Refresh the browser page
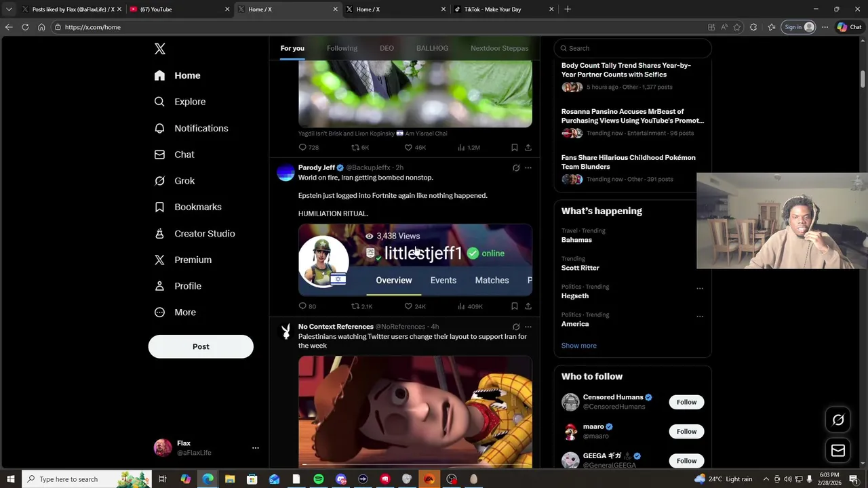 click(x=25, y=27)
